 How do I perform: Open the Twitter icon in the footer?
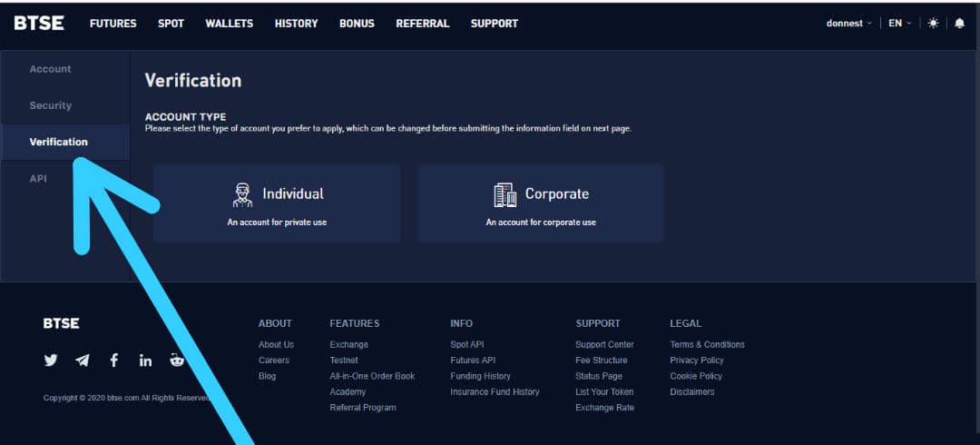(51, 360)
